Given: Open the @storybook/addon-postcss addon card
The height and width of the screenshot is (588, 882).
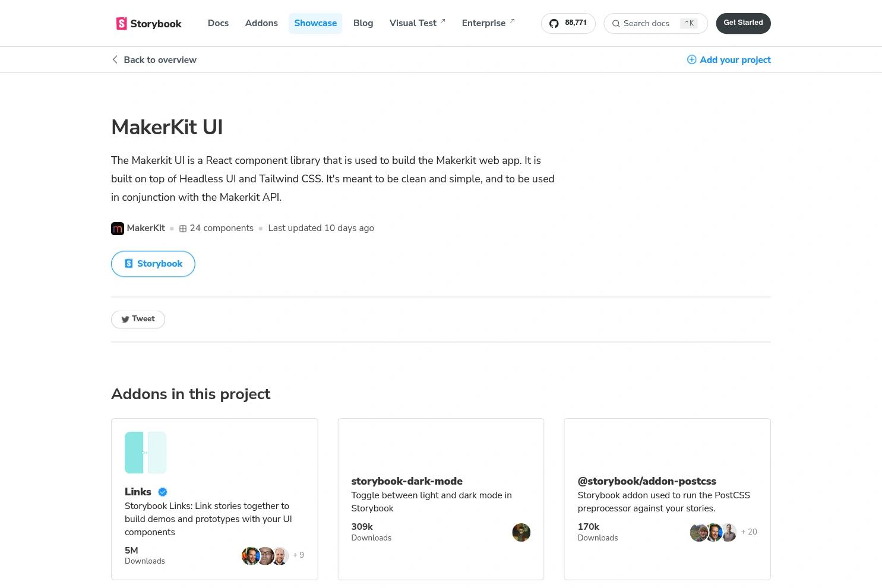Looking at the screenshot, I should pyautogui.click(x=666, y=499).
